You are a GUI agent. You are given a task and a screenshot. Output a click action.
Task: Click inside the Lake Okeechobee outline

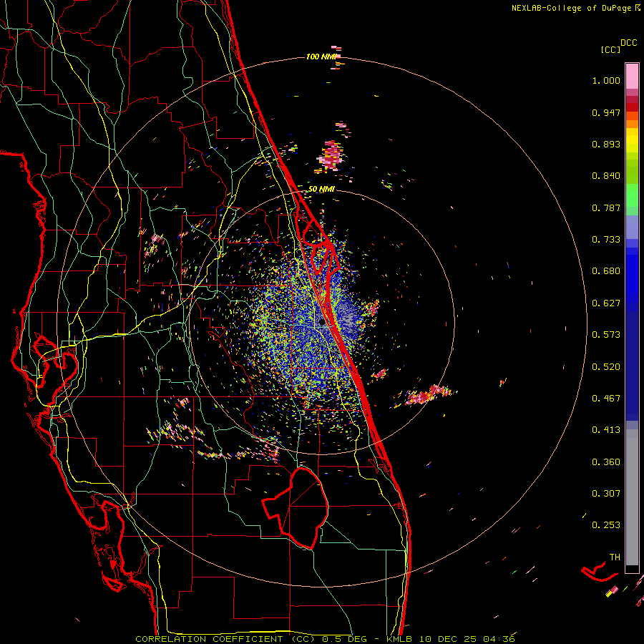(x=304, y=507)
